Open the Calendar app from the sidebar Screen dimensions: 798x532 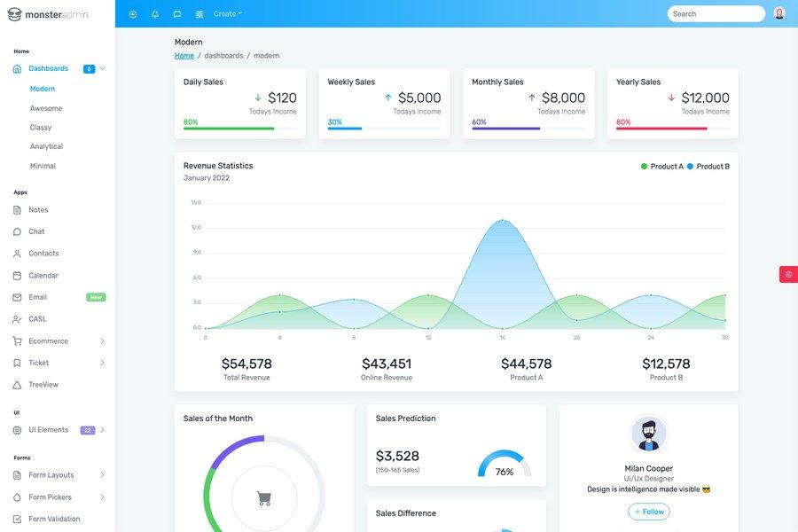(x=15, y=273)
